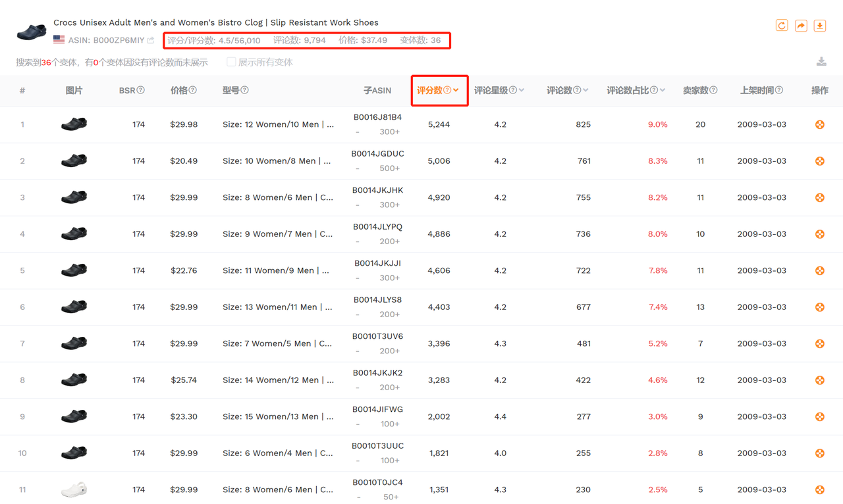Screen dimensions: 843x504
Task: Click product main thumbnail beside title
Action: [32, 31]
